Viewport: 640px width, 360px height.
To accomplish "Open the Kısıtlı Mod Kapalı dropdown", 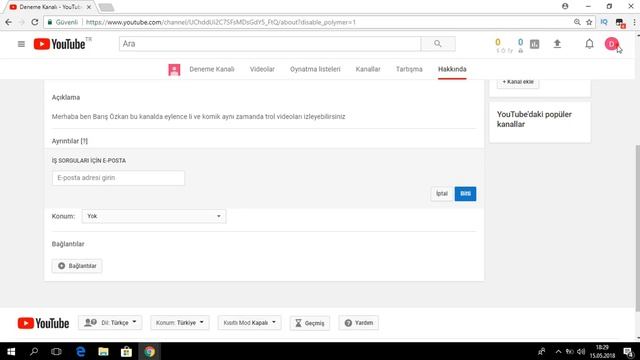I will point(249,323).
